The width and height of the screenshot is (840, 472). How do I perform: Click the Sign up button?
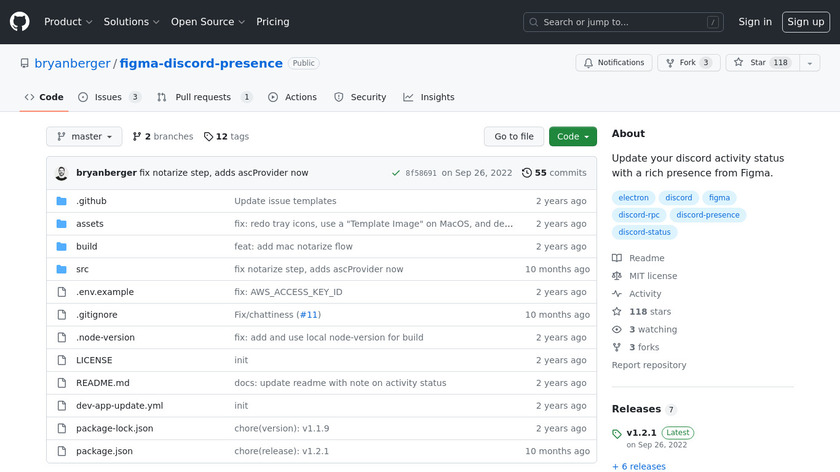(x=805, y=22)
